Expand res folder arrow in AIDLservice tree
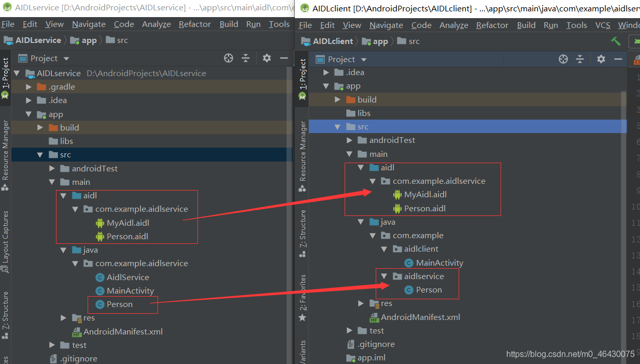 click(63, 317)
